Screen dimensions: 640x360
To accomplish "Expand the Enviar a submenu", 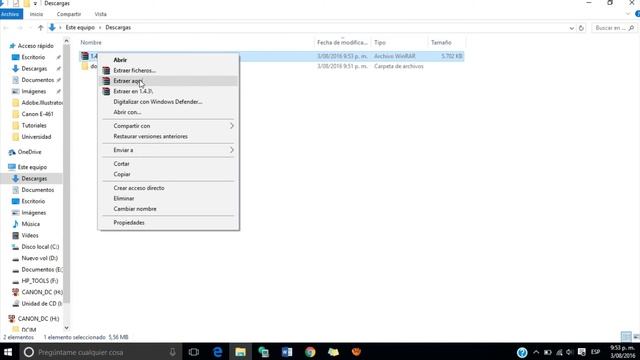I will 168,150.
